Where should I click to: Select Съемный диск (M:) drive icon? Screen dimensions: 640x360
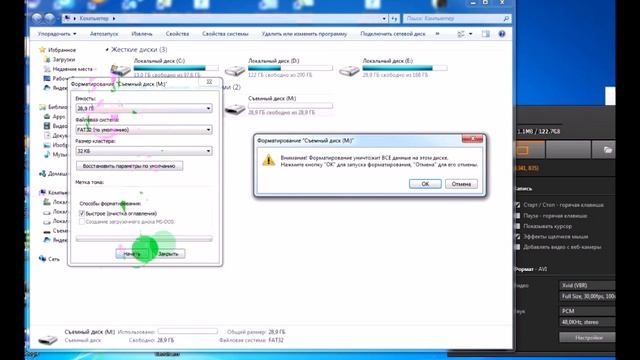(235, 109)
